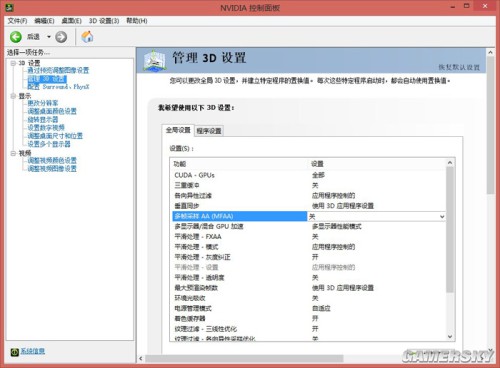Open the 系统信息 link

(x=33, y=351)
